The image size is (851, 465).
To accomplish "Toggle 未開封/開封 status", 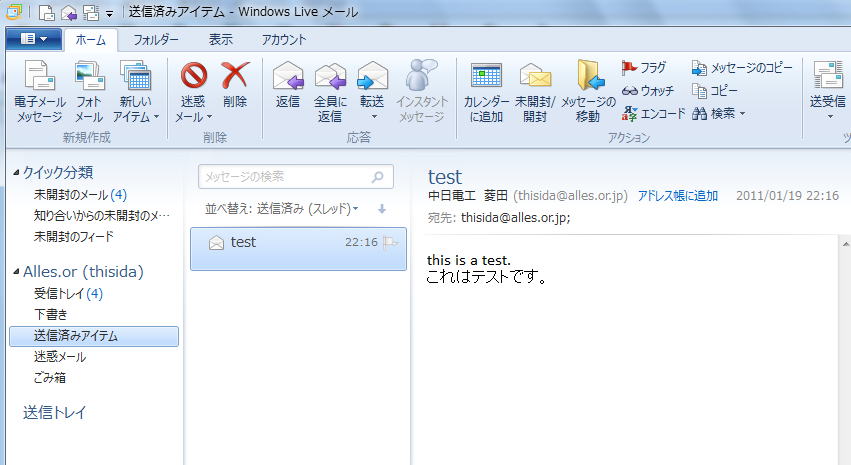I will (535, 92).
